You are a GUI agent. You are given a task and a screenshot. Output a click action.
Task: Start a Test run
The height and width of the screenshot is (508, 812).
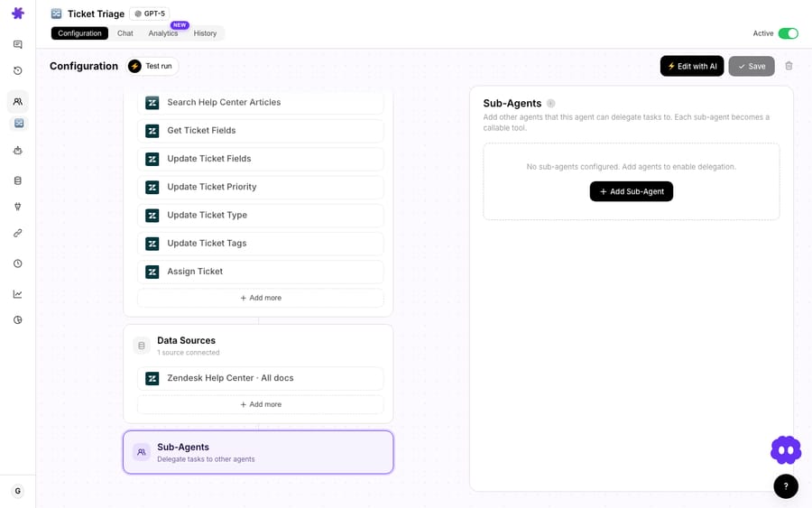152,66
